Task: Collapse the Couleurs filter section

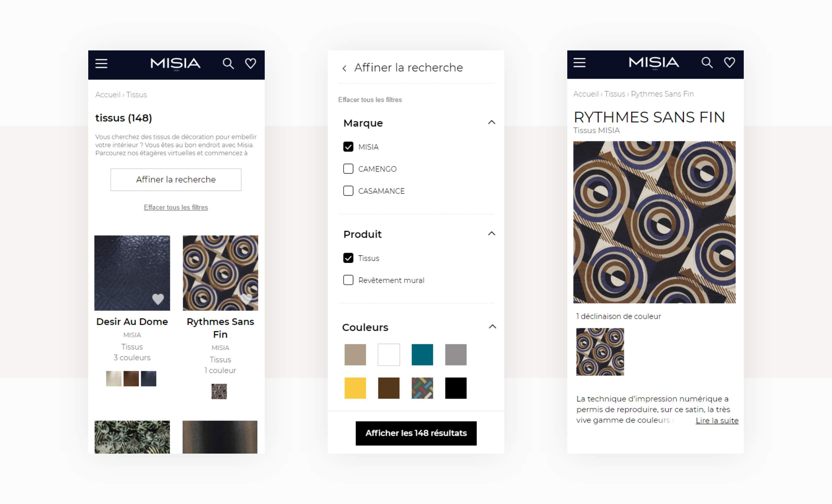Action: [492, 327]
